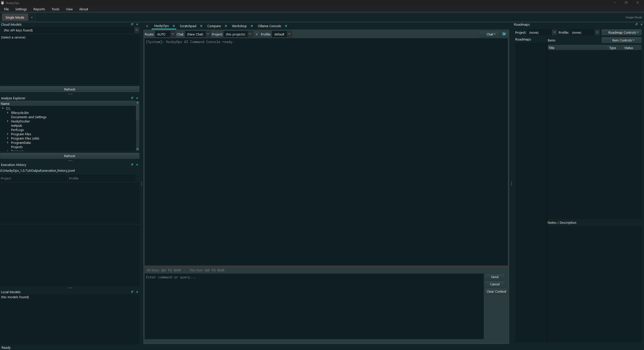Add a new console tab with plus

[x=147, y=26]
